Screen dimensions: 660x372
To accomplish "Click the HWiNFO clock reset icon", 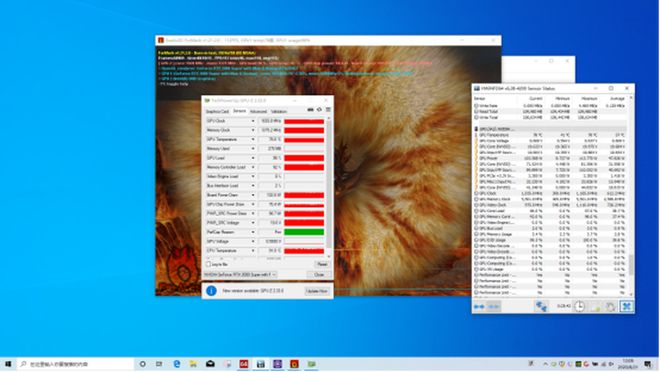I will (x=580, y=306).
